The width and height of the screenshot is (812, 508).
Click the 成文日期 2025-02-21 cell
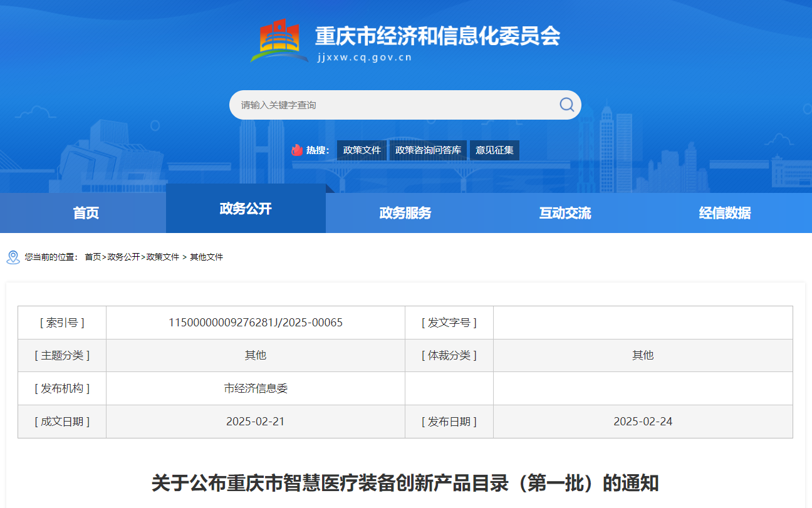point(254,421)
